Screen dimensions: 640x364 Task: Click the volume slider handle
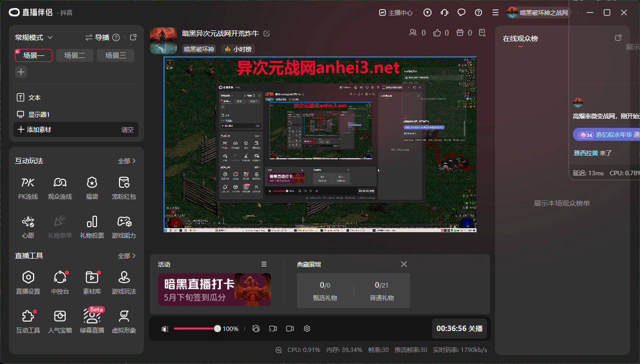217,329
